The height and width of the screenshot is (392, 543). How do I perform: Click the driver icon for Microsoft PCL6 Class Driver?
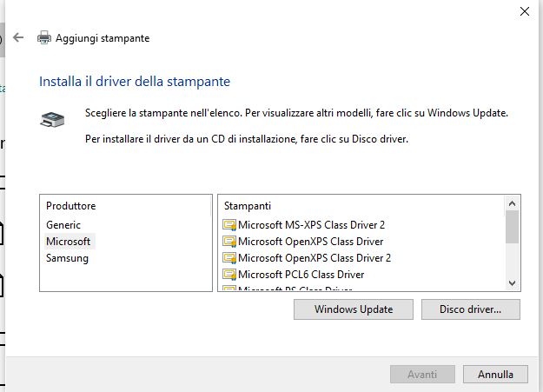pos(229,275)
